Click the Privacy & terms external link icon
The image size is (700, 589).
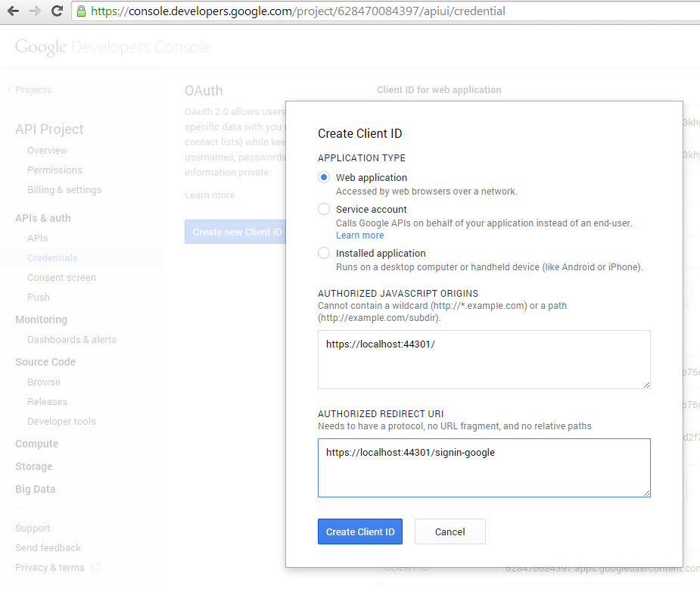pyautogui.click(x=95, y=567)
